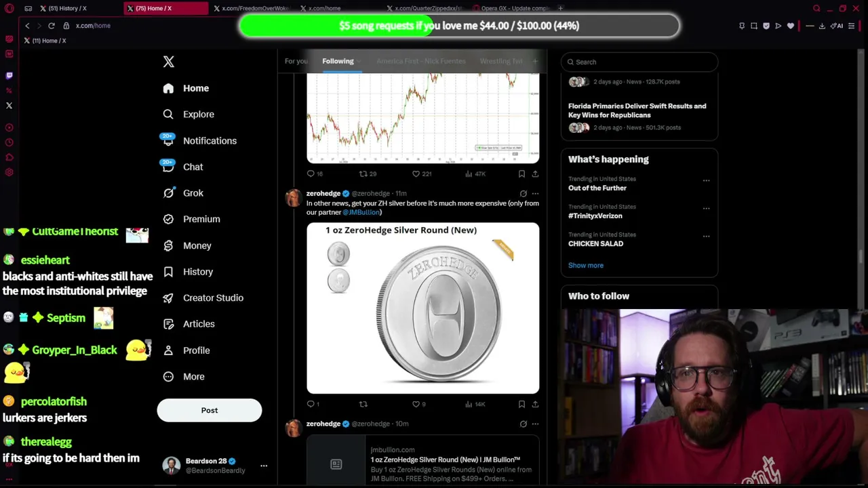Viewport: 868px width, 488px height.
Task: Open the Opera easy setup menu icon
Action: 852,26
